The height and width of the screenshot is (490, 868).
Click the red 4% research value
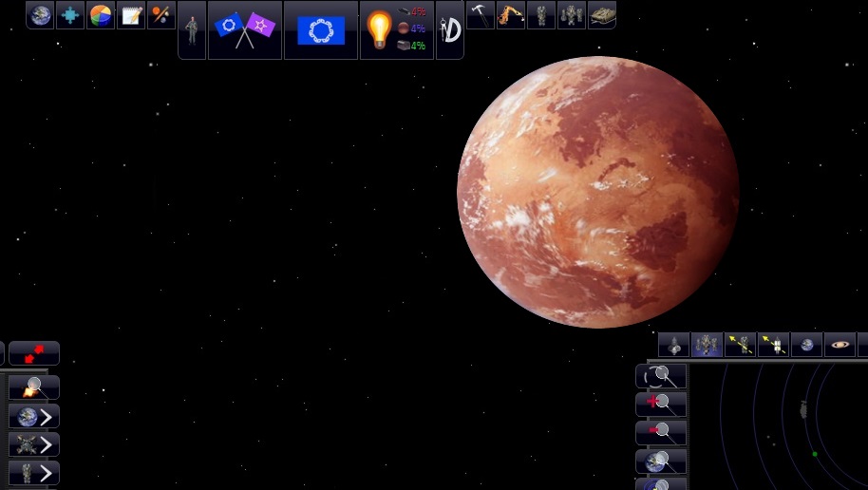tap(419, 11)
